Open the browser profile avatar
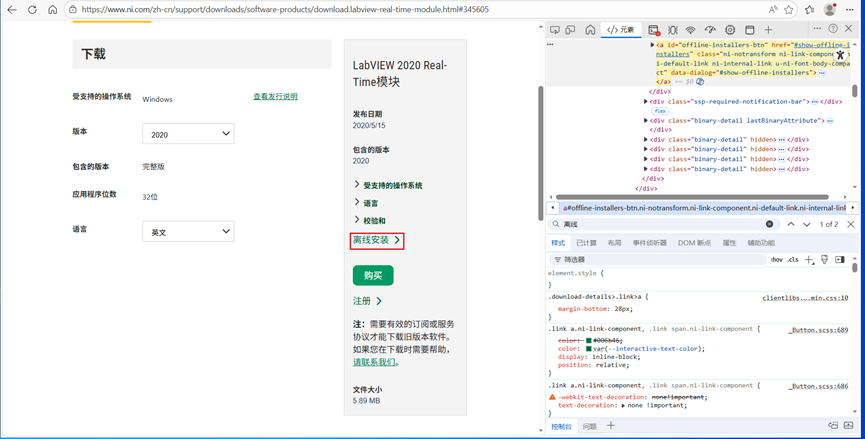 coord(830,9)
